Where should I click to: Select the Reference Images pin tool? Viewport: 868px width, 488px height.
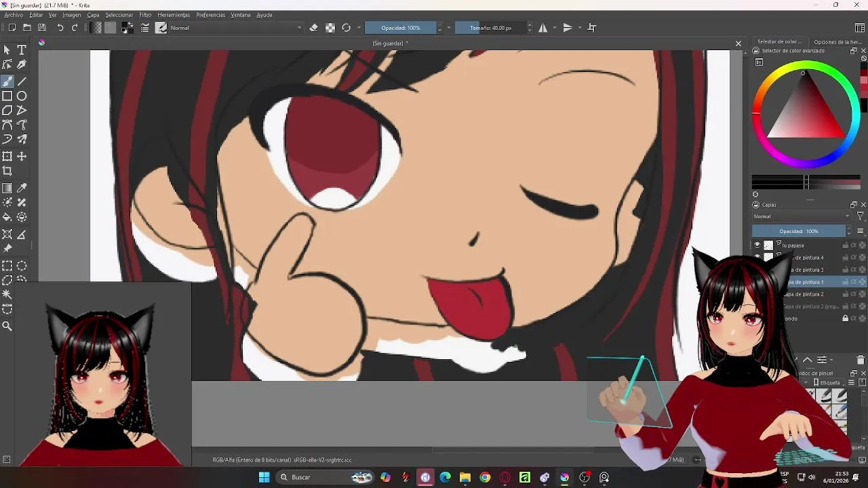click(7, 249)
